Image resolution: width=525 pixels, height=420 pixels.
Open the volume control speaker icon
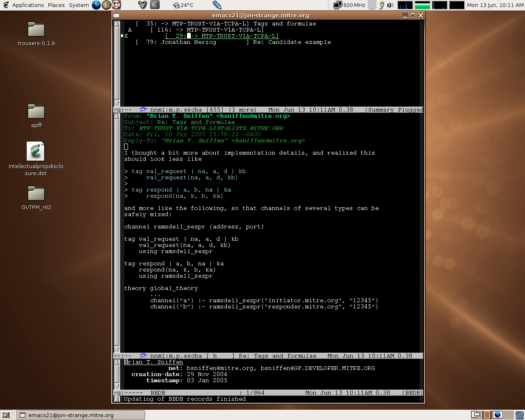(x=390, y=5)
